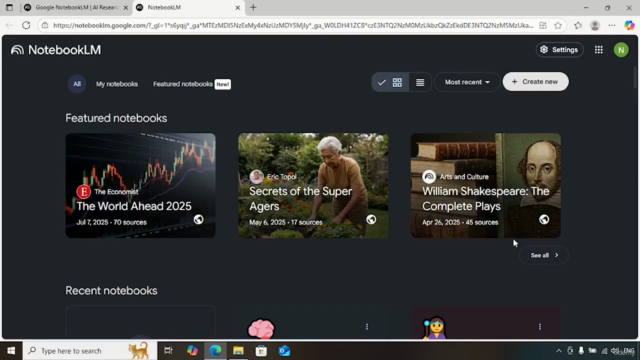The width and height of the screenshot is (640, 360).
Task: Select the My notebooks tab
Action: (117, 84)
